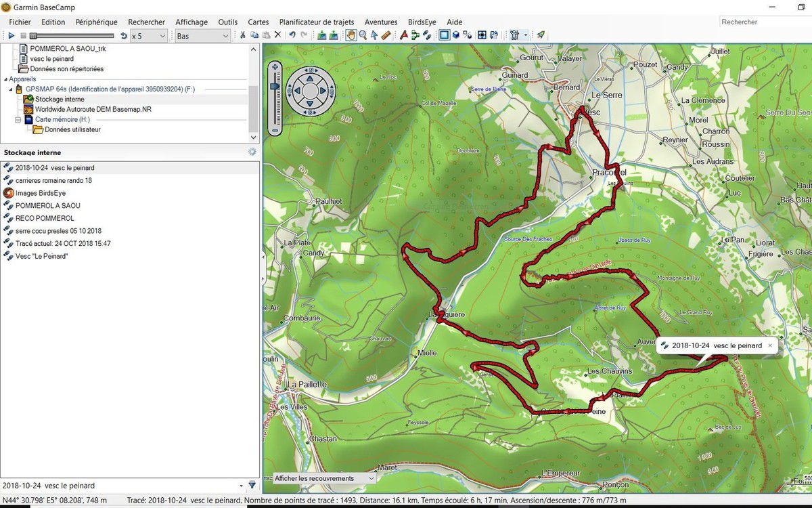Click the map options icon beside full-screen
Screen dimensions: 812x508
pyautogui.click(x=495, y=35)
